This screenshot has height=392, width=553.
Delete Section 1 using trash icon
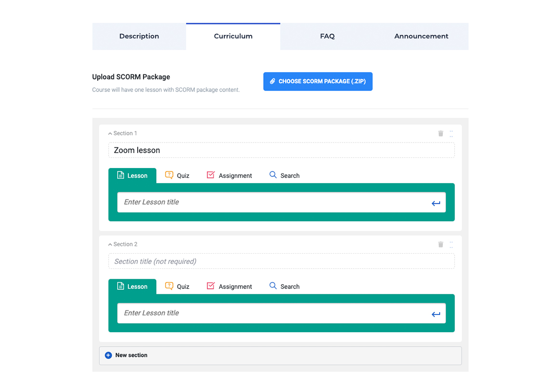click(x=440, y=133)
